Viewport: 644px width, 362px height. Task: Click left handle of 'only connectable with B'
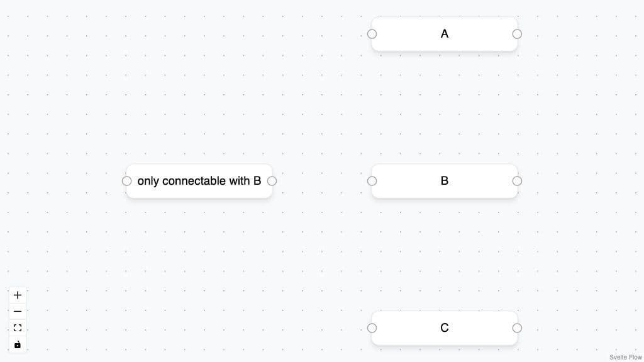(126, 181)
